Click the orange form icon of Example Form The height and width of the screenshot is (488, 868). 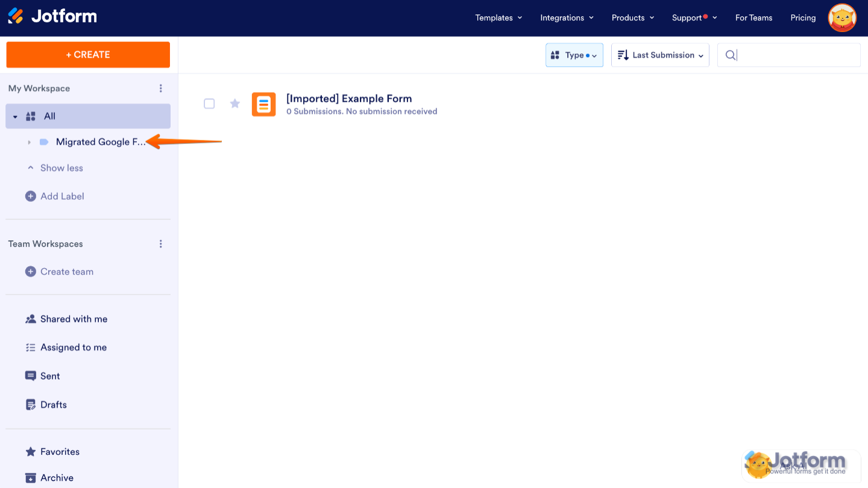263,104
